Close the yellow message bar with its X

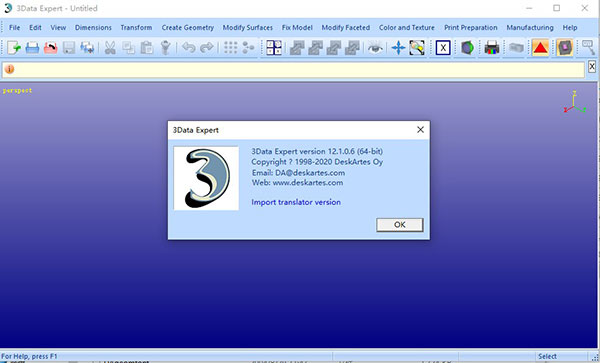(x=592, y=67)
